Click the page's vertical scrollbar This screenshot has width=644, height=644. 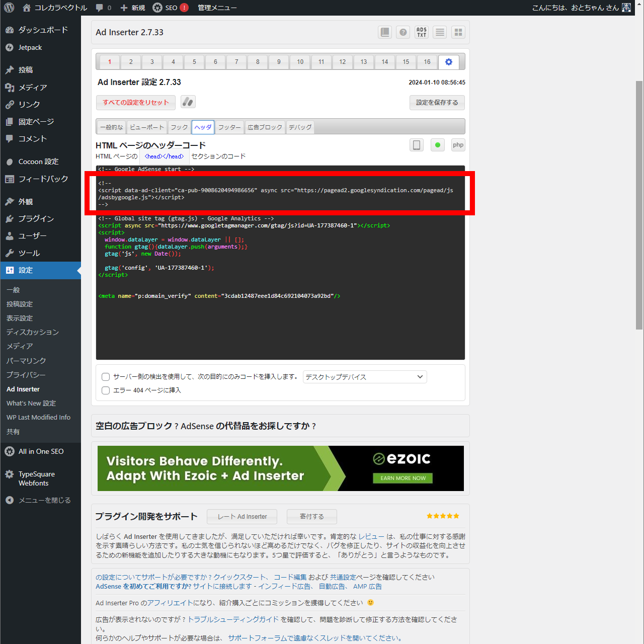pyautogui.click(x=639, y=201)
